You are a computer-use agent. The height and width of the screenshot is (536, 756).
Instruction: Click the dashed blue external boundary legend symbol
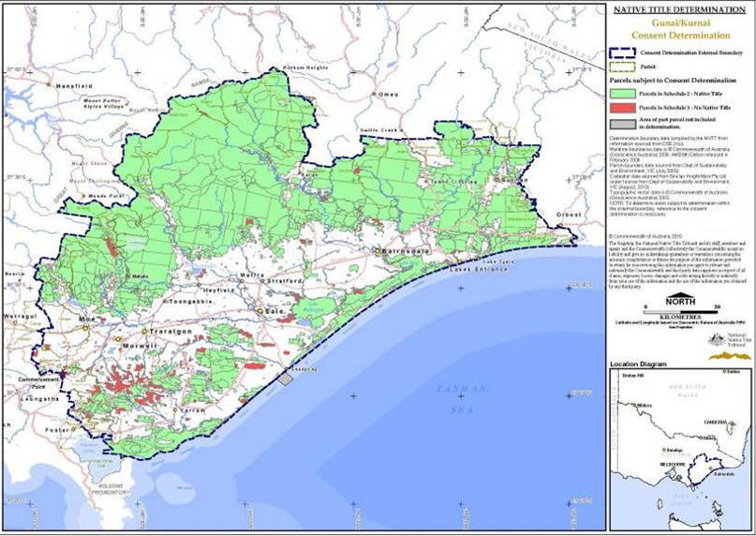pos(622,52)
